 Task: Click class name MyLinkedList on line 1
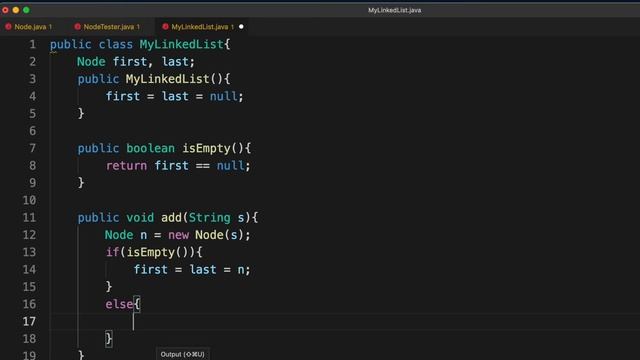click(x=182, y=44)
